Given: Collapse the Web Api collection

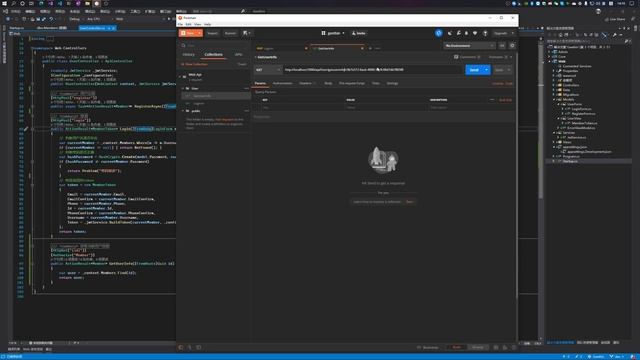Looking at the screenshot, I should 180,76.
